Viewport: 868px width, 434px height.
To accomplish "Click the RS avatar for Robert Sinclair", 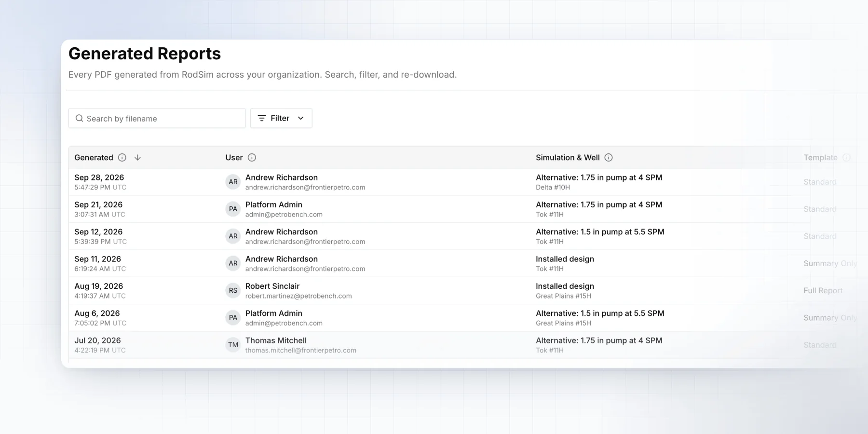I will [233, 290].
